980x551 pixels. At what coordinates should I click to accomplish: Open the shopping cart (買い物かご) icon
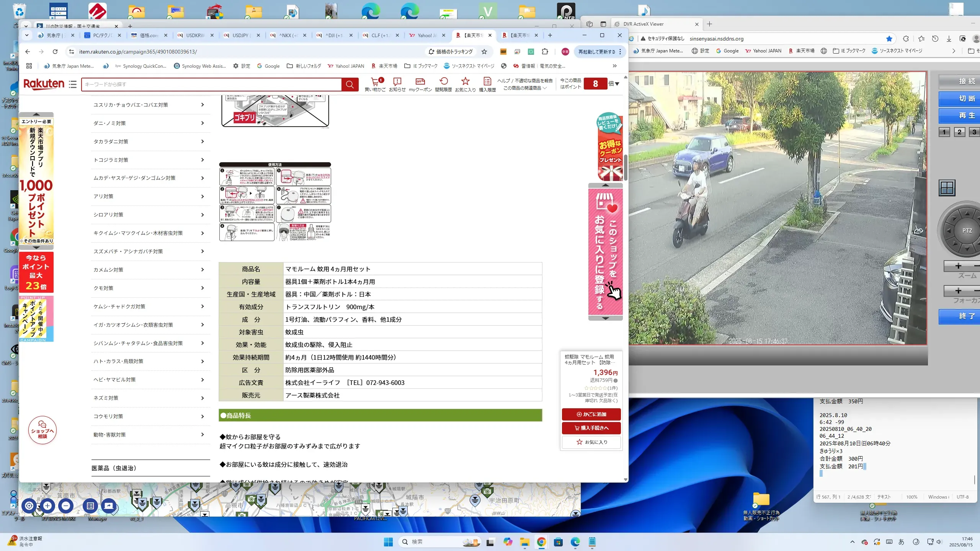click(x=375, y=82)
